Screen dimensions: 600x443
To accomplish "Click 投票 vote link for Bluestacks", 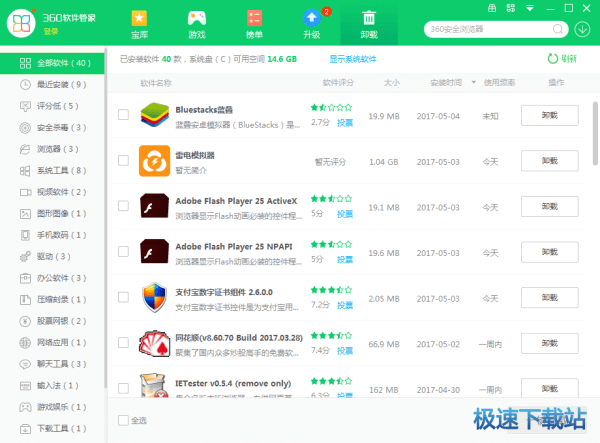I will tap(345, 123).
